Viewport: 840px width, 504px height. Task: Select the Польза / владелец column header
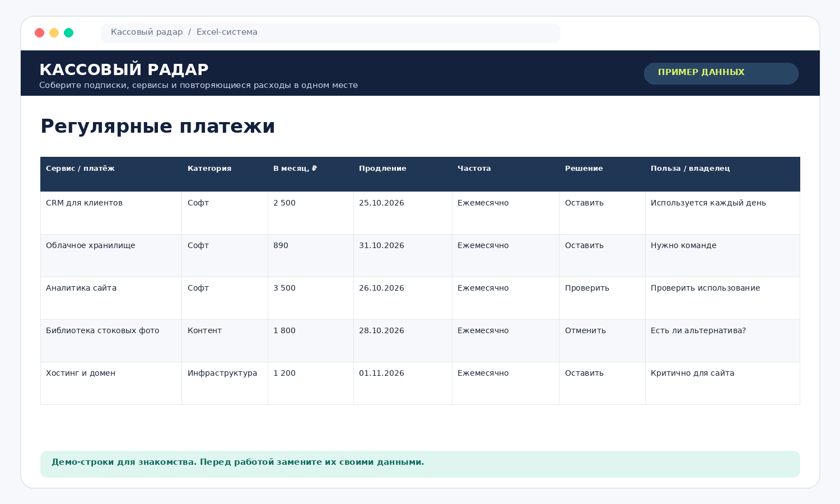722,174
